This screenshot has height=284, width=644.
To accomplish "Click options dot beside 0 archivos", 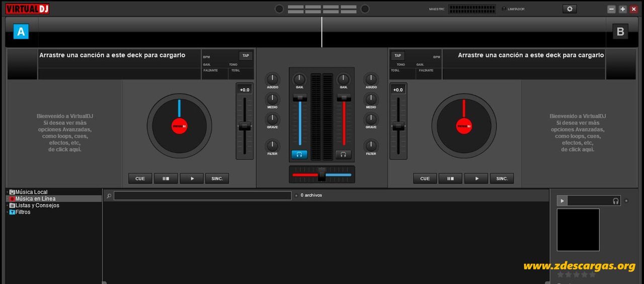I will [x=296, y=196].
